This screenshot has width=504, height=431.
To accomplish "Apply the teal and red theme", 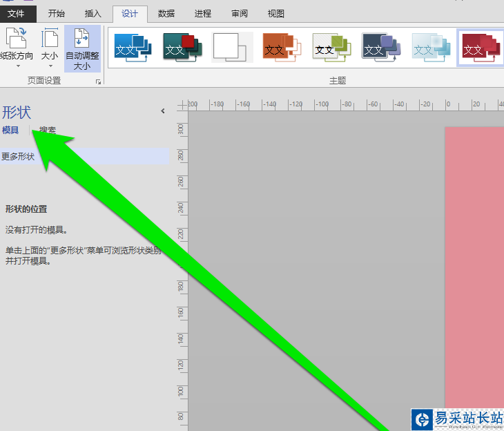I will click(x=182, y=48).
